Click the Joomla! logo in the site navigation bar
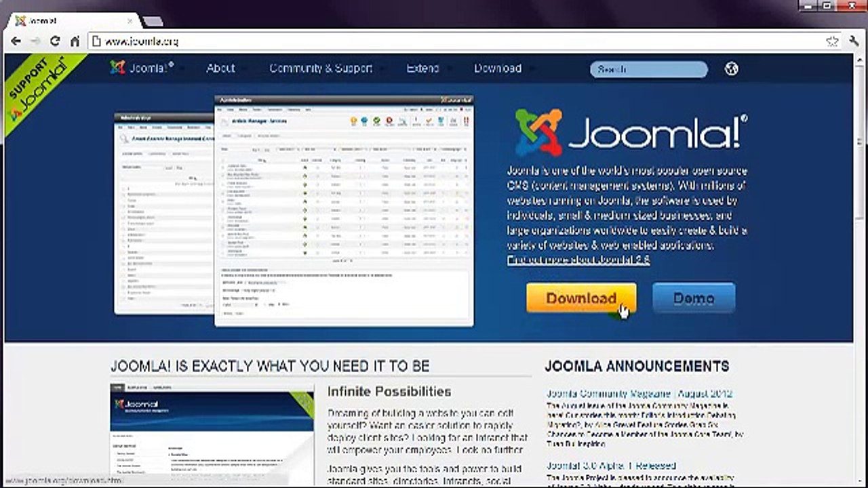This screenshot has width=868, height=488. tap(142, 68)
